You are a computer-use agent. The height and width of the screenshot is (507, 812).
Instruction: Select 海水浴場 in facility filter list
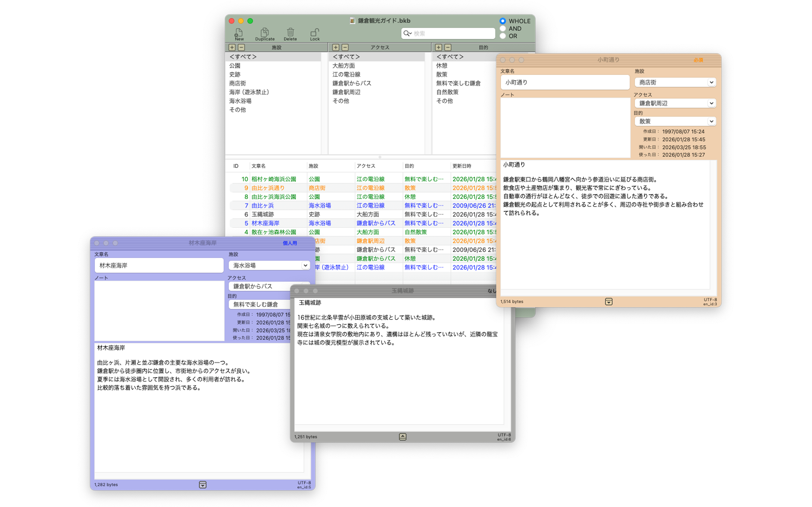tap(240, 101)
